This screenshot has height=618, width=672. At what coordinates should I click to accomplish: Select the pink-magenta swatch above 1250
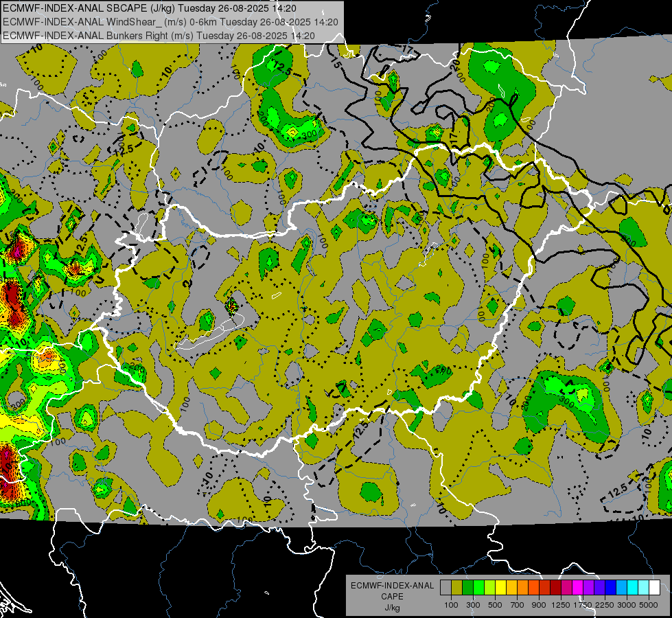click(x=566, y=588)
